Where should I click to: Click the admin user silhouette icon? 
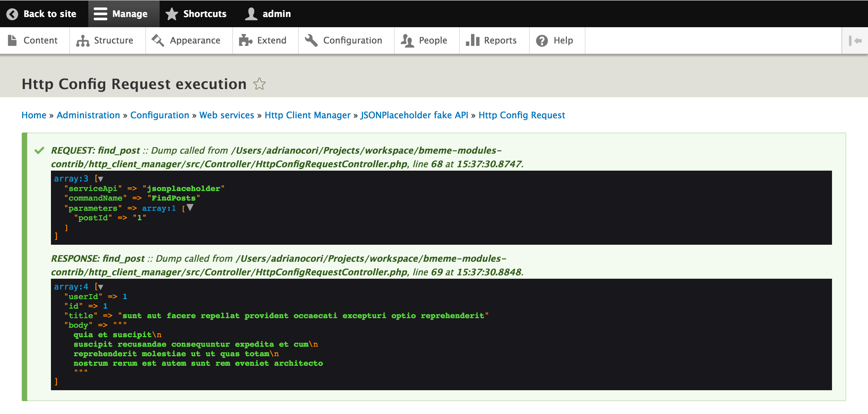251,14
